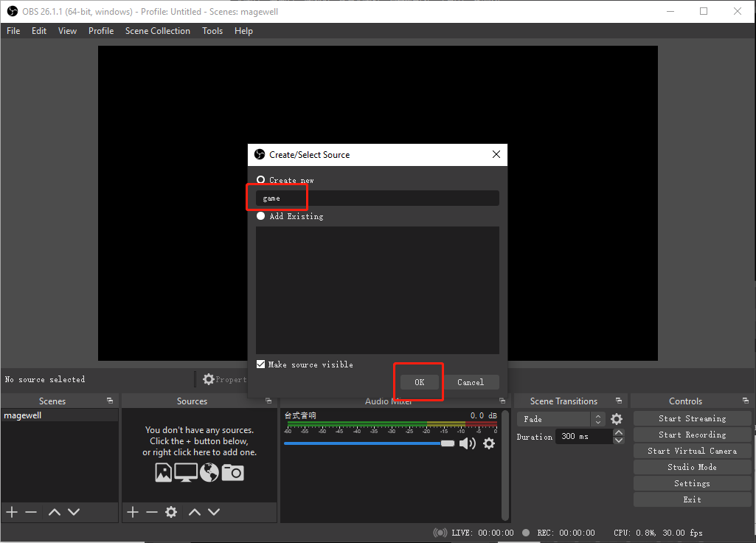Click the Audio Mixer vertical scrollbar
The image size is (756, 543).
(505, 466)
